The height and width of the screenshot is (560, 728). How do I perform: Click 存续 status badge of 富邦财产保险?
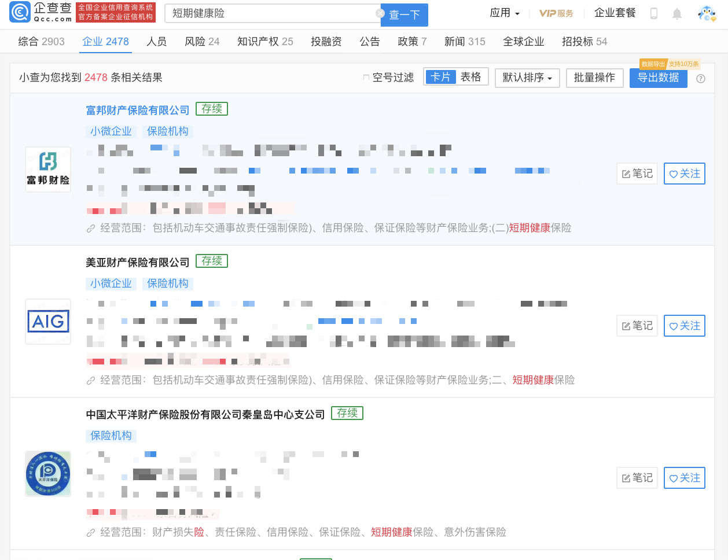point(212,109)
